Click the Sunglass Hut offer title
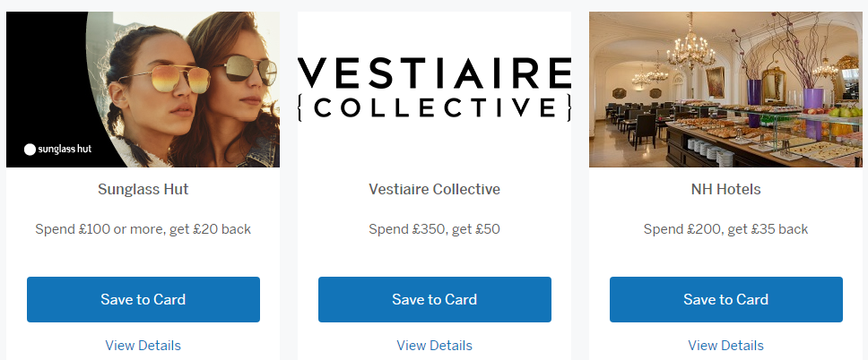Screen dimensions: 868x360 click(143, 190)
